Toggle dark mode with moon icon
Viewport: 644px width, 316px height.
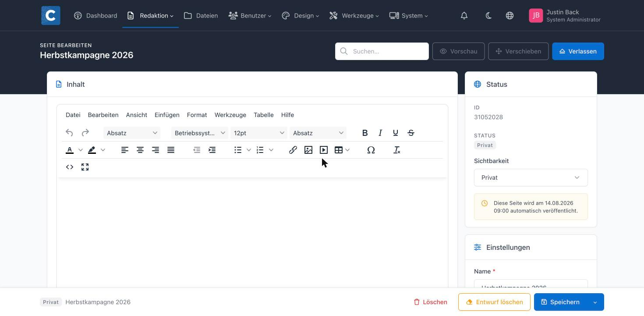[488, 15]
